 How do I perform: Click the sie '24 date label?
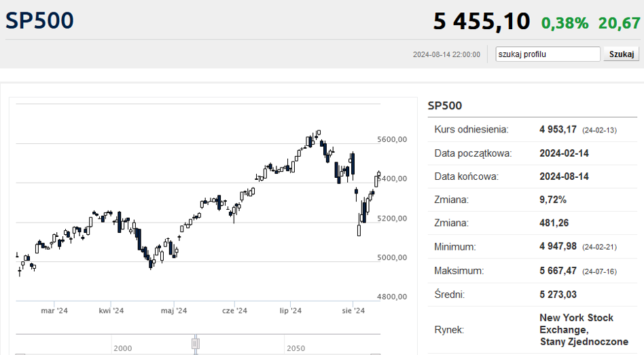[353, 311]
